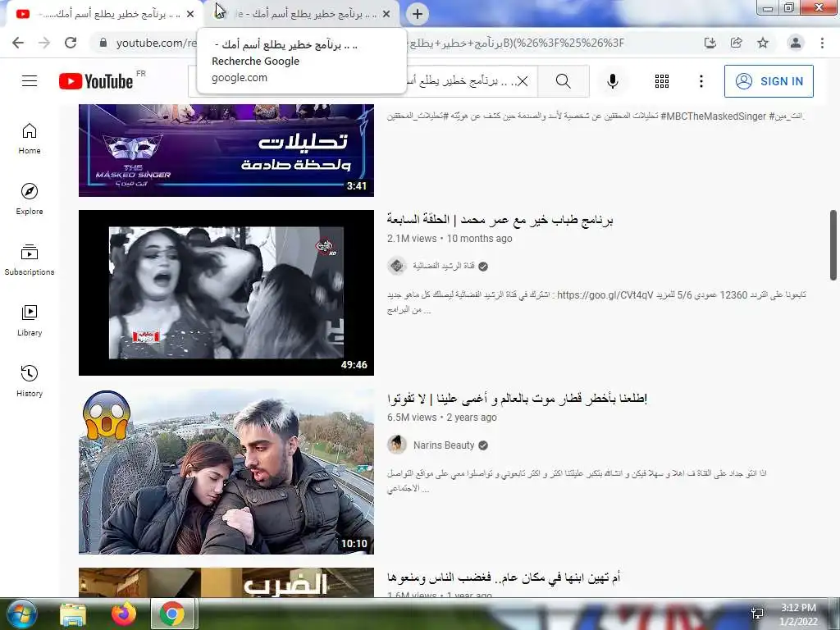Close the YouTube tab

[x=190, y=14]
